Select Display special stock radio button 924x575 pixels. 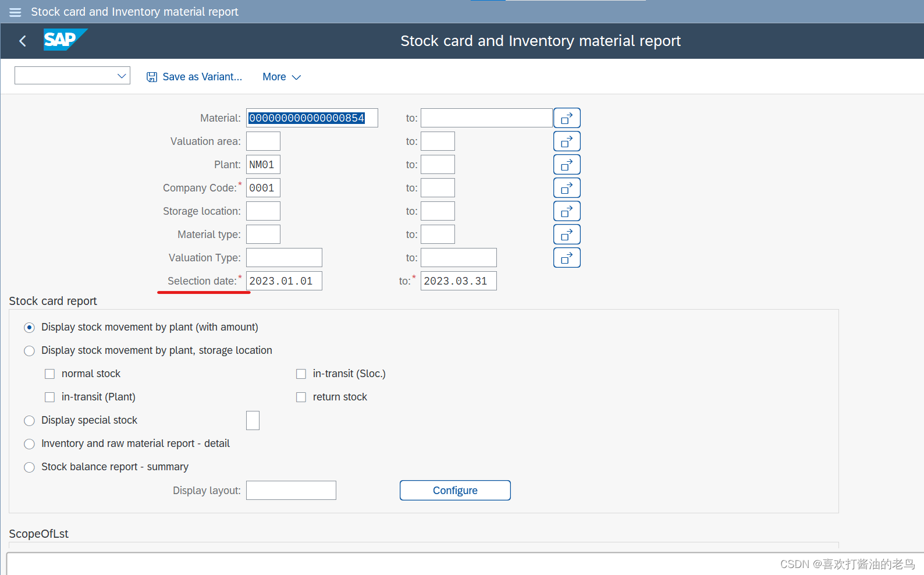tap(29, 421)
